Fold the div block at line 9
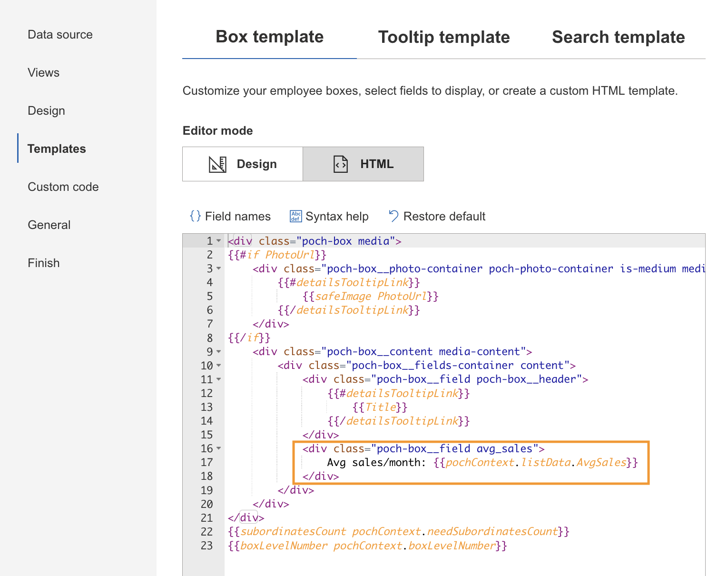Image resolution: width=728 pixels, height=576 pixels. pyautogui.click(x=219, y=352)
